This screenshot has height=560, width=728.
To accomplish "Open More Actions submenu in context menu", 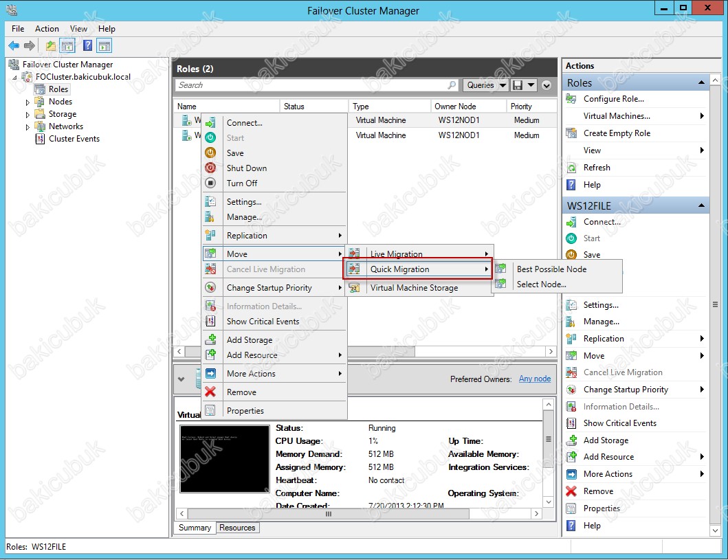I will tap(275, 374).
